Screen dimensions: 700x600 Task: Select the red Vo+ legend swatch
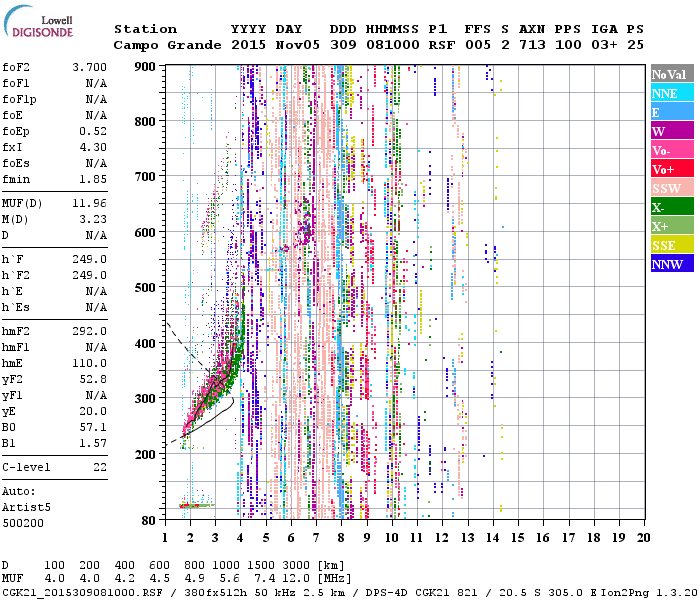(672, 169)
